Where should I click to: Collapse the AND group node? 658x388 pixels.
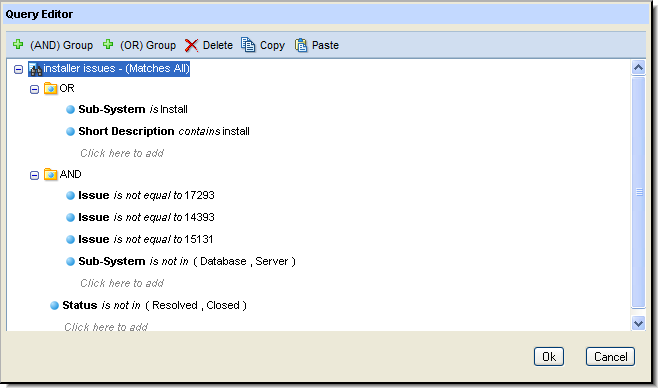34,175
